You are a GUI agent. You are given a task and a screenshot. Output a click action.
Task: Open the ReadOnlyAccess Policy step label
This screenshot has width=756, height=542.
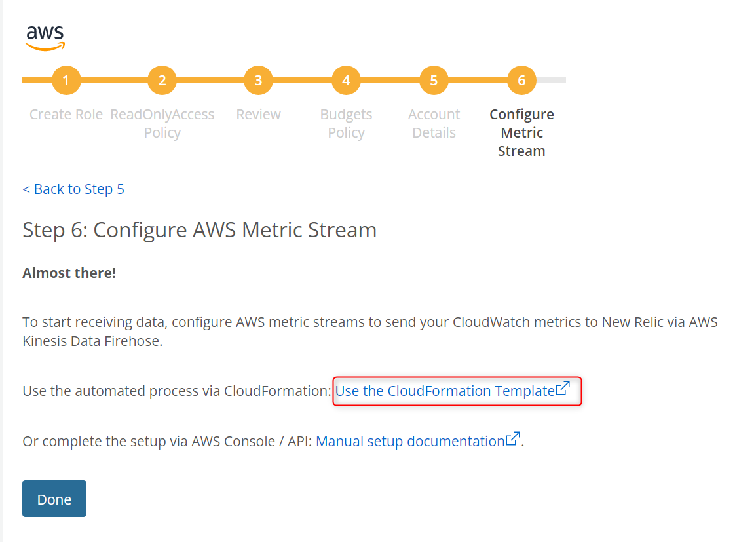(x=162, y=123)
